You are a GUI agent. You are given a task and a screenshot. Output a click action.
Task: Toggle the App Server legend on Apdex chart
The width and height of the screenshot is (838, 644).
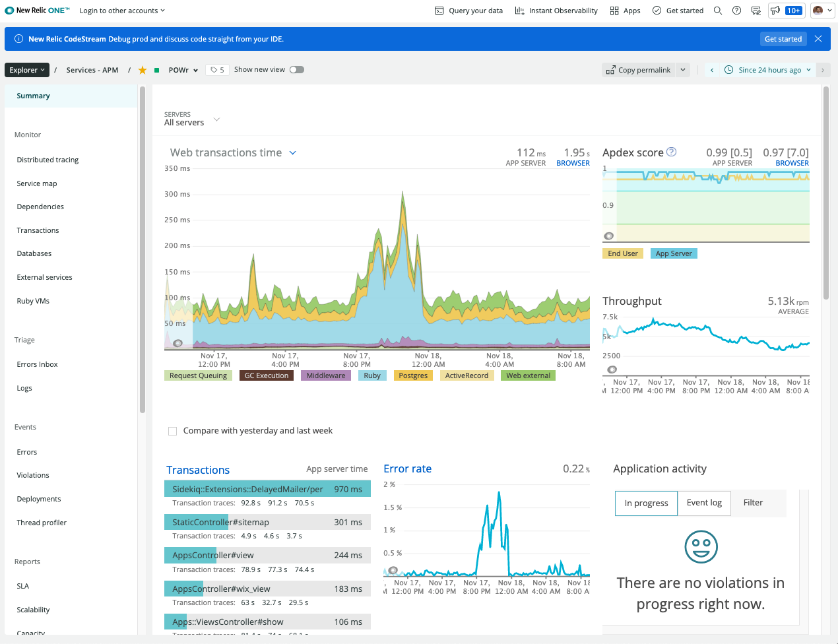(673, 253)
